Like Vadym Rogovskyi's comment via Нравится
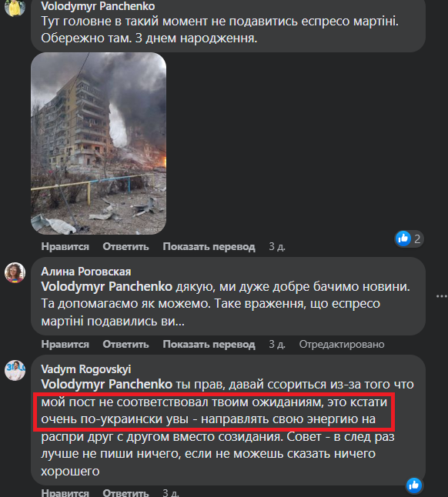 [x=65, y=492]
